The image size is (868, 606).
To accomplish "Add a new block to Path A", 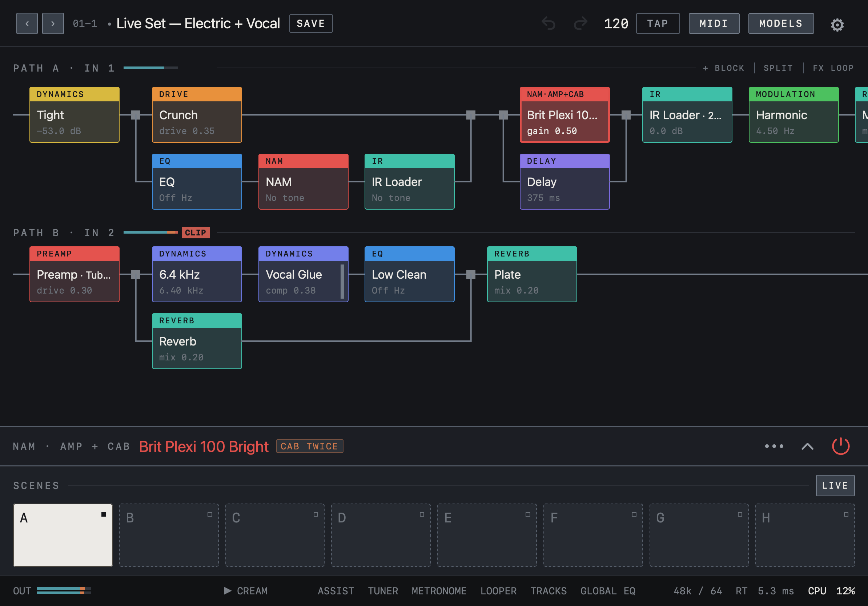I will pyautogui.click(x=724, y=68).
